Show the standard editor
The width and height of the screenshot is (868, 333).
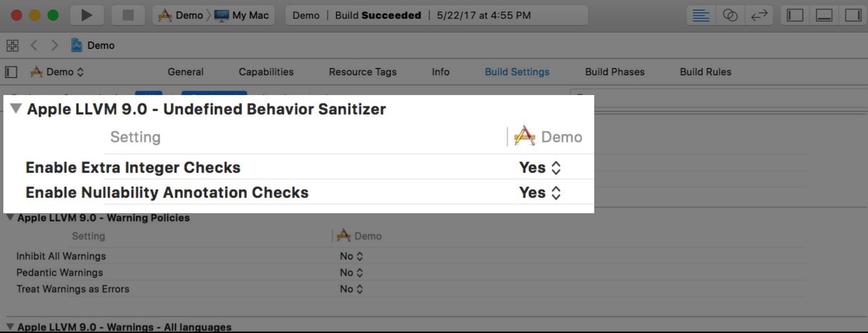point(700,15)
